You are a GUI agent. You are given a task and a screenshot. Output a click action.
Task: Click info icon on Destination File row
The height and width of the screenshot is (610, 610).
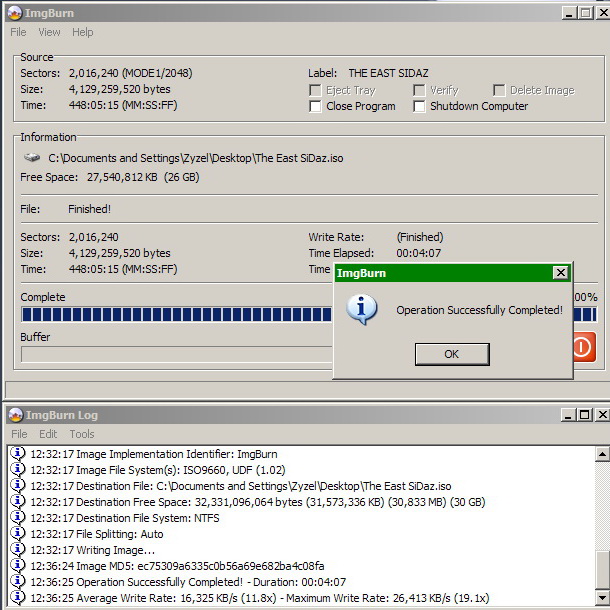point(18,485)
